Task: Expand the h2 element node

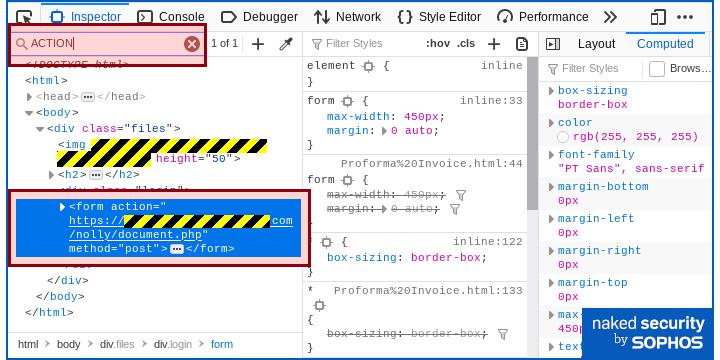Action: click(51, 175)
